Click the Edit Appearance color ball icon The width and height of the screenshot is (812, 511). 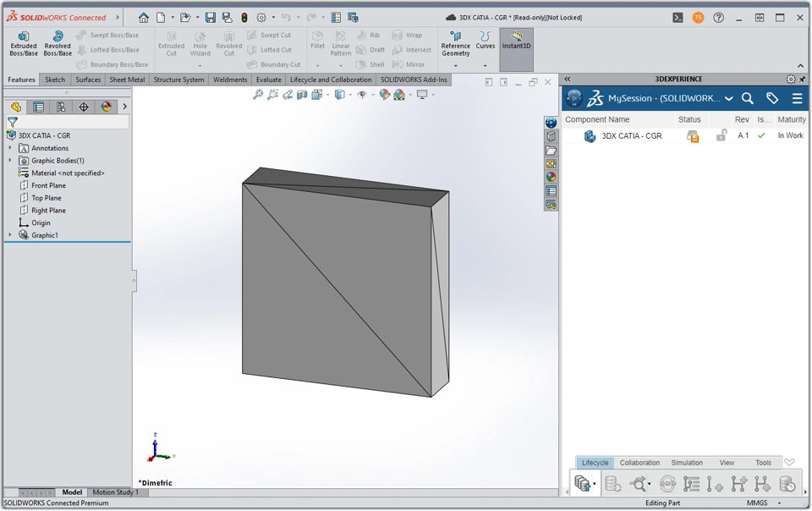click(x=384, y=95)
